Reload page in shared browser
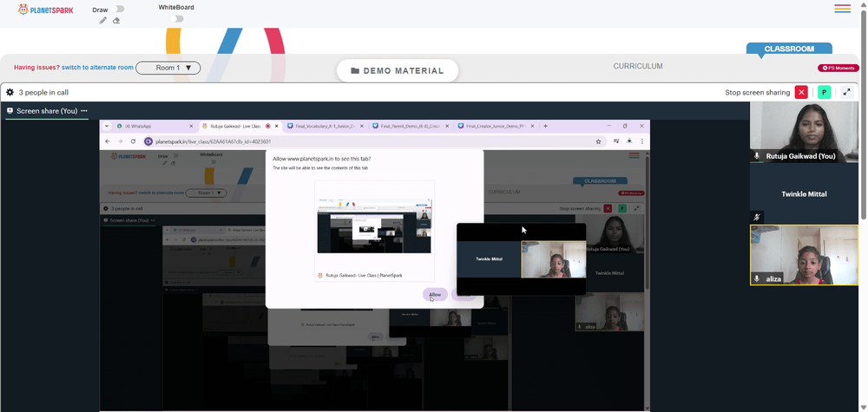868x412 pixels. click(133, 141)
